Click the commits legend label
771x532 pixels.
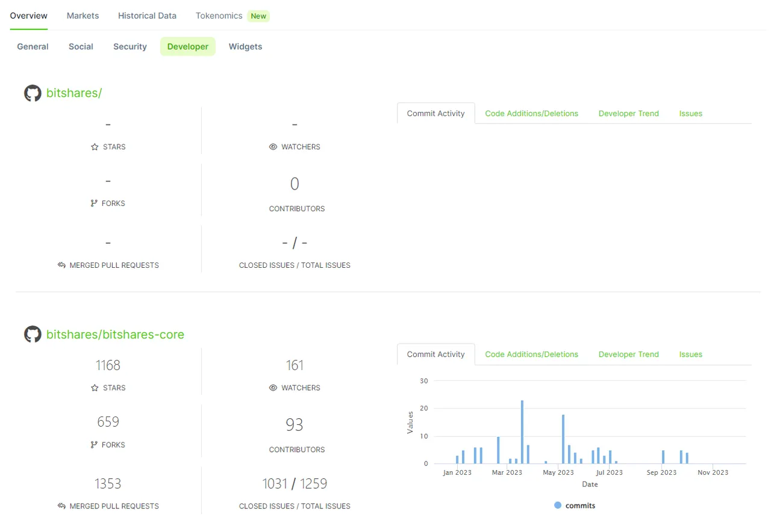click(580, 506)
